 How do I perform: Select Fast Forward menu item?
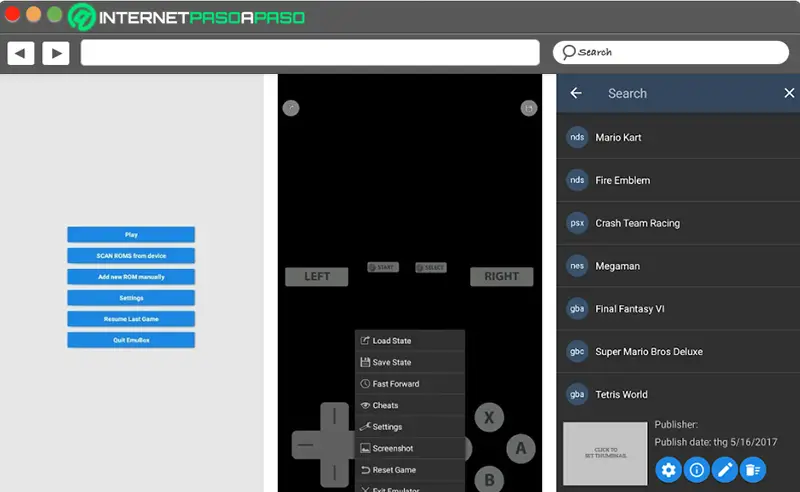[410, 383]
